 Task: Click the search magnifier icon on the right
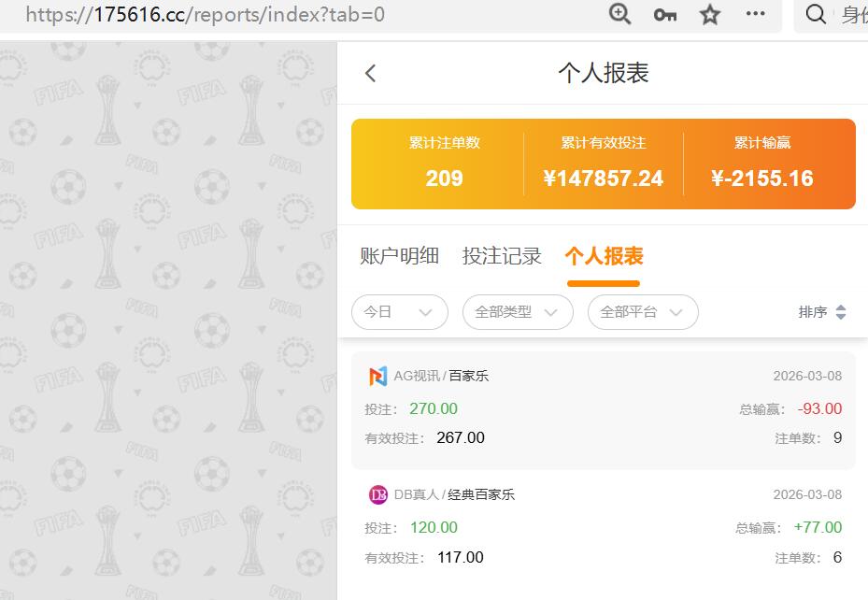815,15
